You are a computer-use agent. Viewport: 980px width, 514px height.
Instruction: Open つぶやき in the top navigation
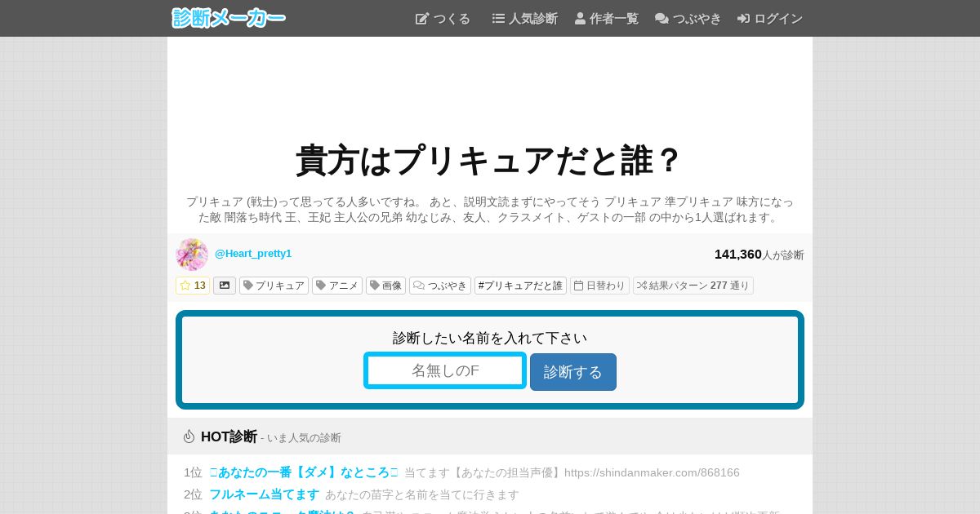[688, 18]
